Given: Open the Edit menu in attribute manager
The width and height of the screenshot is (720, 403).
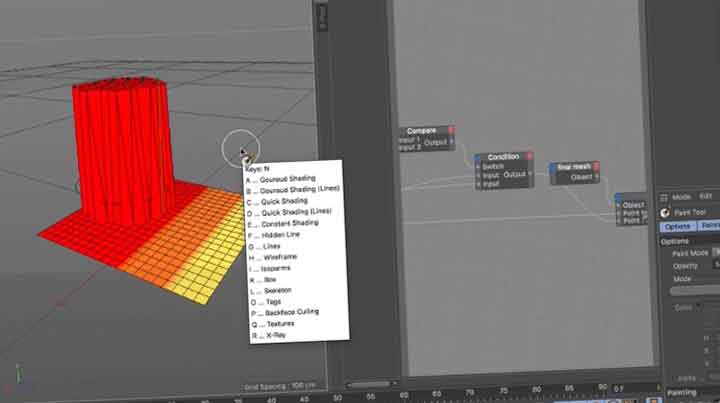Looking at the screenshot, I should pos(707,197).
